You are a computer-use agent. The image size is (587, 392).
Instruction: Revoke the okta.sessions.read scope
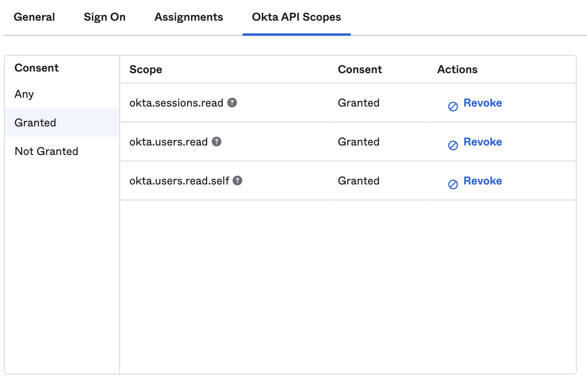click(x=482, y=103)
